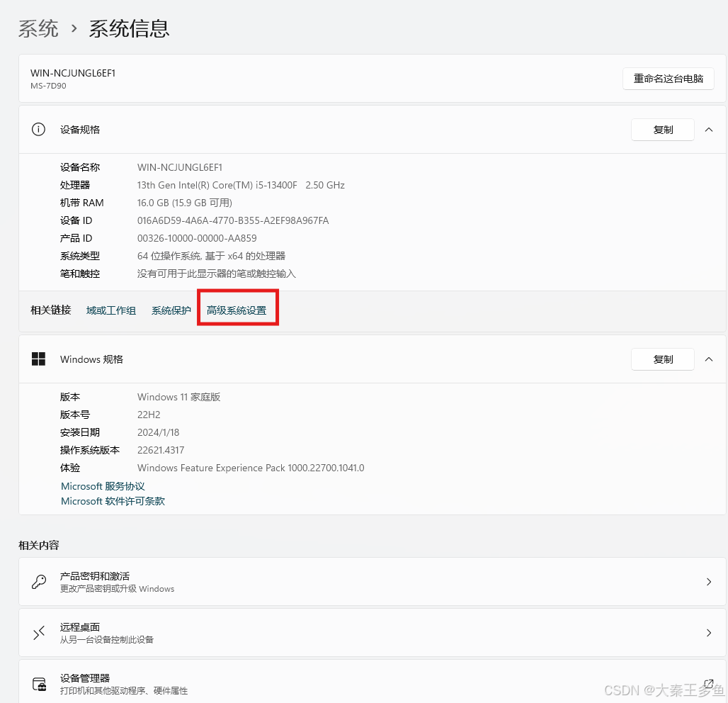Open 远程桌面 via its right chevron
Image resolution: width=728 pixels, height=703 pixels.
(709, 633)
